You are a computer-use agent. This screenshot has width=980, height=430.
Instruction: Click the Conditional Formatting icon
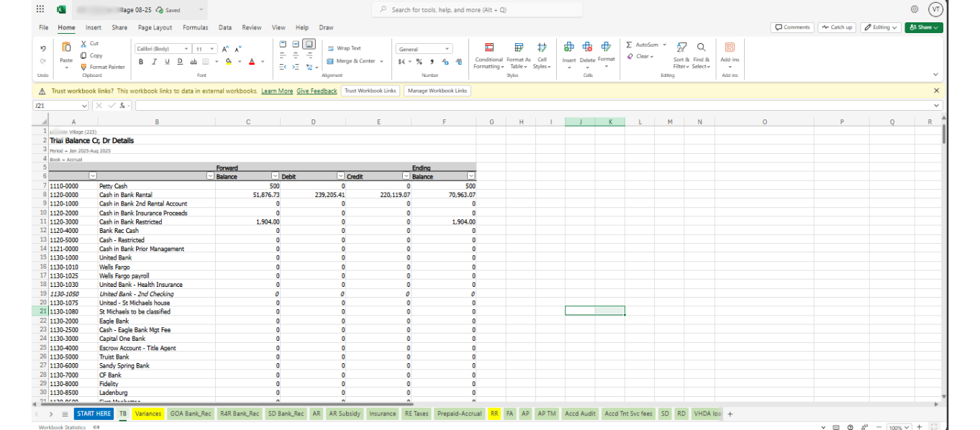(489, 47)
